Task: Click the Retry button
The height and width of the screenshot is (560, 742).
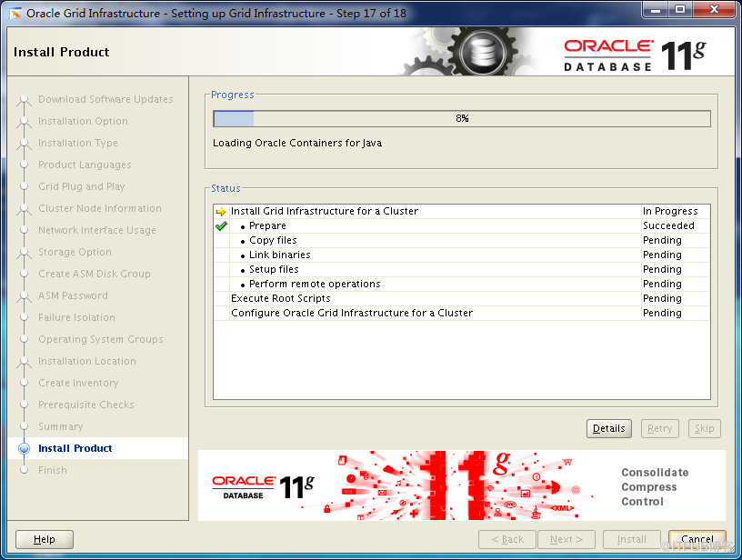Action: (659, 428)
